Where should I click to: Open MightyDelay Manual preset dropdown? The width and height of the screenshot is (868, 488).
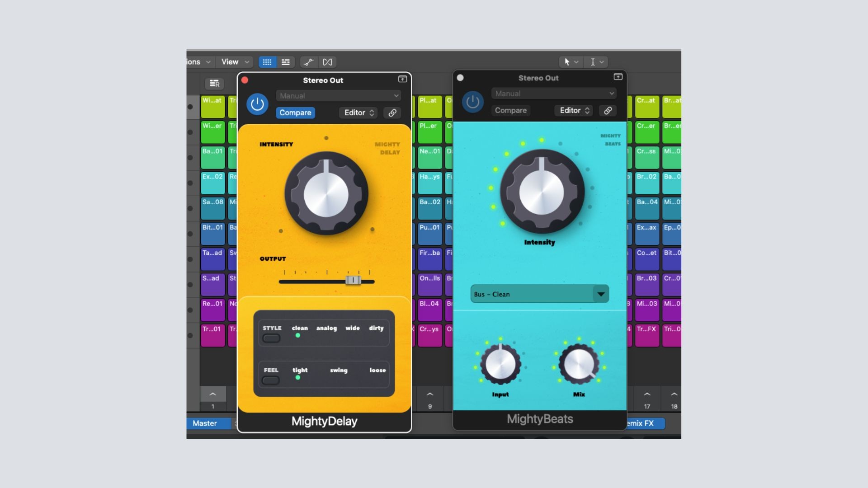coord(338,96)
